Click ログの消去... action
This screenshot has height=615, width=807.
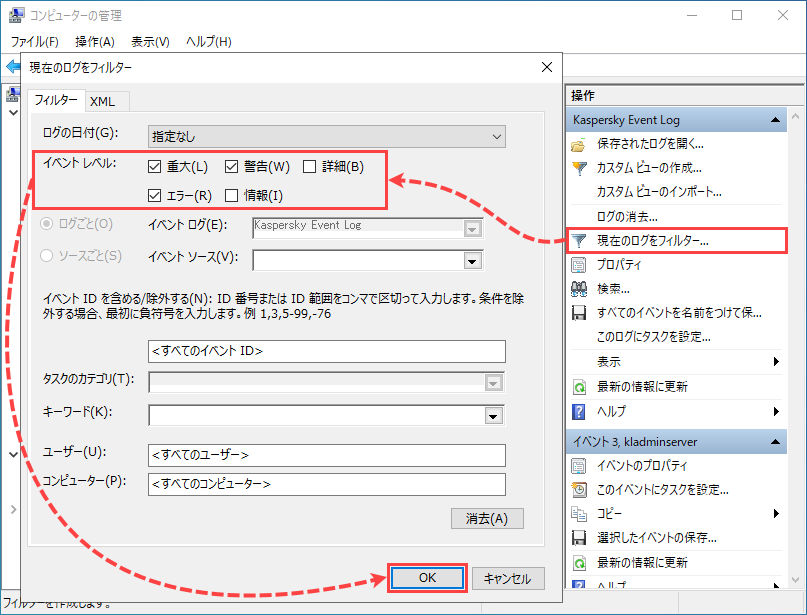(627, 217)
